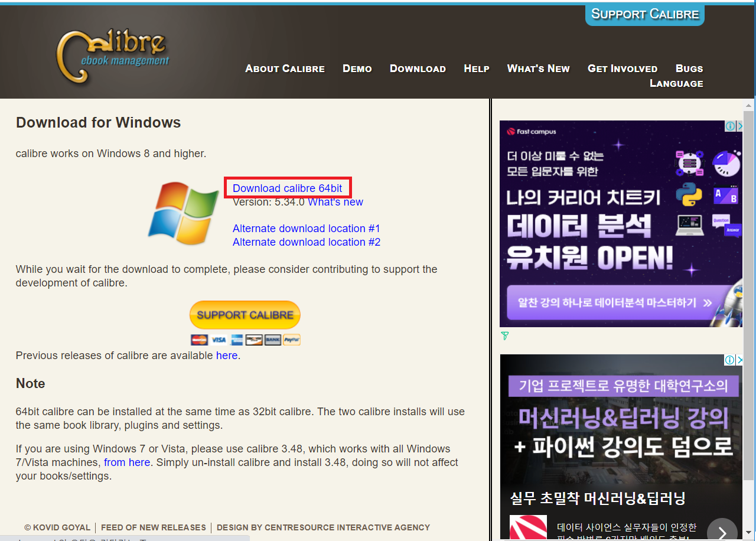Use Alternate download location #2

307,242
